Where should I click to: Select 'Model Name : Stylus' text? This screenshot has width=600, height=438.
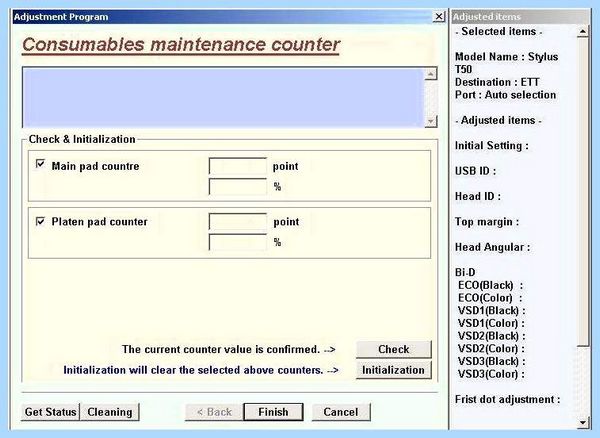point(506,57)
